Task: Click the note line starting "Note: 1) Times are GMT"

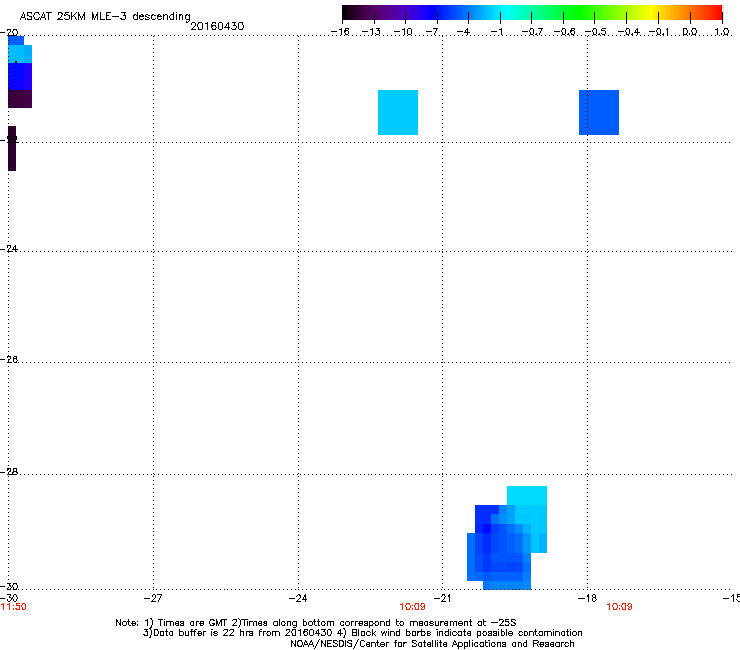Action: pos(316,623)
